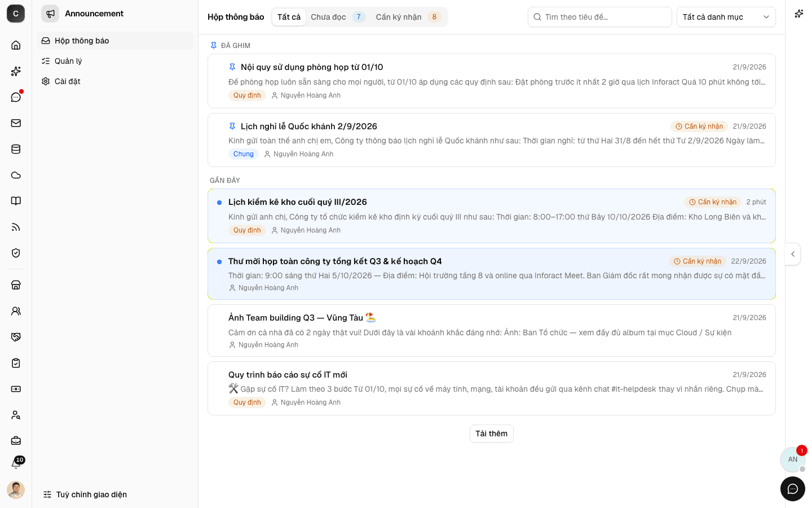Open the two-people contacts icon
The image size is (812, 508).
pyautogui.click(x=16, y=311)
